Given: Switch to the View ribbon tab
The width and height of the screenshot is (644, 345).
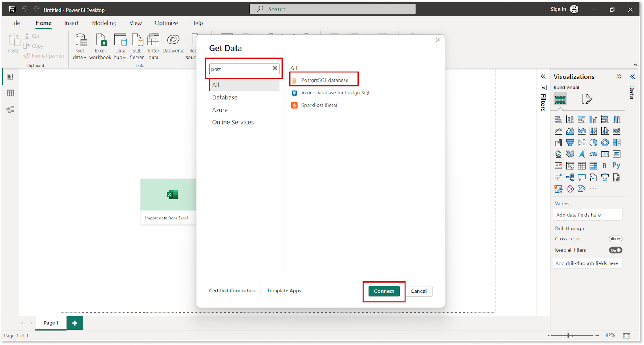Looking at the screenshot, I should (x=136, y=23).
